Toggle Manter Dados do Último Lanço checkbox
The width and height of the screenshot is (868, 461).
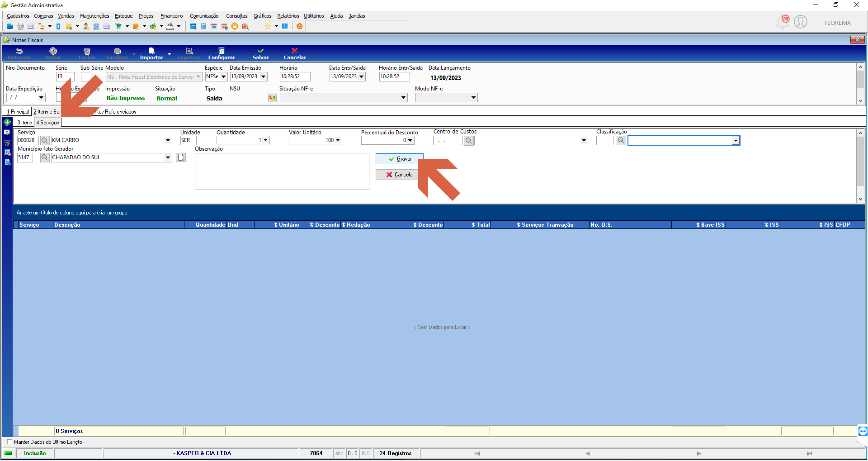click(x=10, y=442)
